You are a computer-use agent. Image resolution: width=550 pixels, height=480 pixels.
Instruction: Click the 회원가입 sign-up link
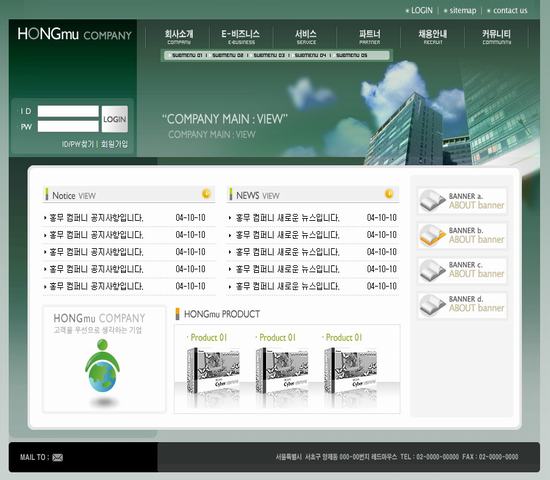click(x=114, y=144)
